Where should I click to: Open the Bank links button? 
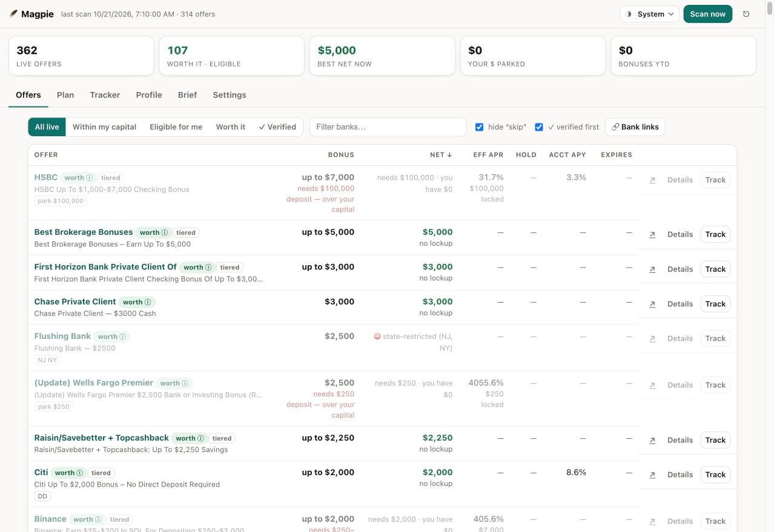[x=635, y=127]
